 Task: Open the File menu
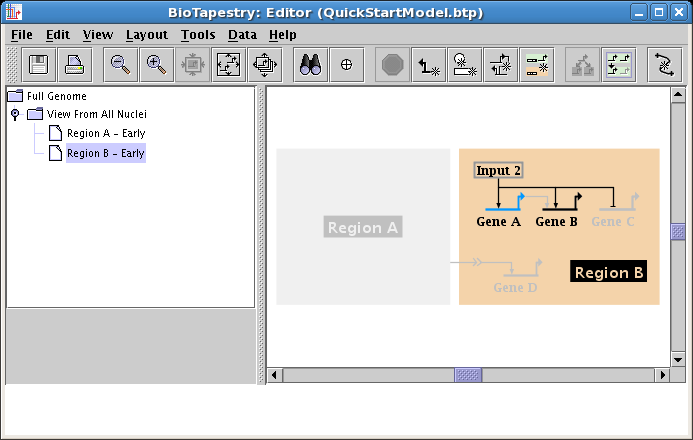click(x=21, y=34)
